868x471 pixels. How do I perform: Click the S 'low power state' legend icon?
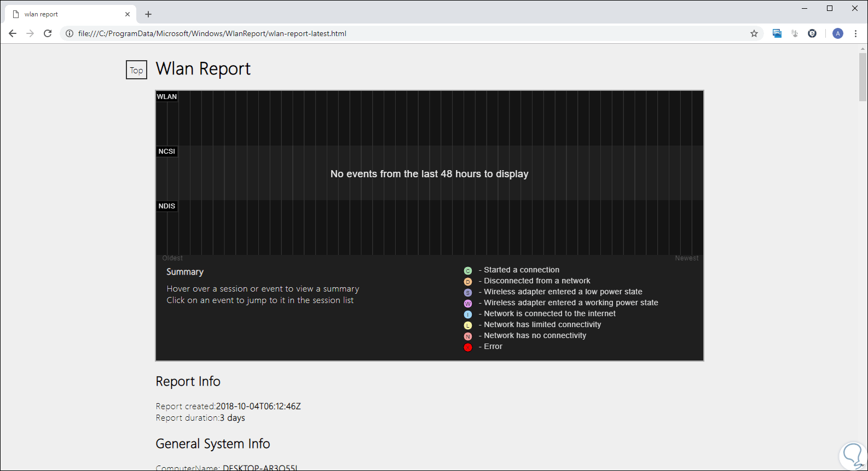tap(468, 293)
